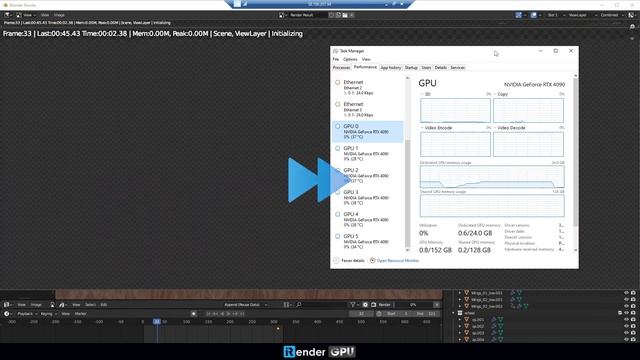Open the Marker menu in timeline

click(80, 314)
